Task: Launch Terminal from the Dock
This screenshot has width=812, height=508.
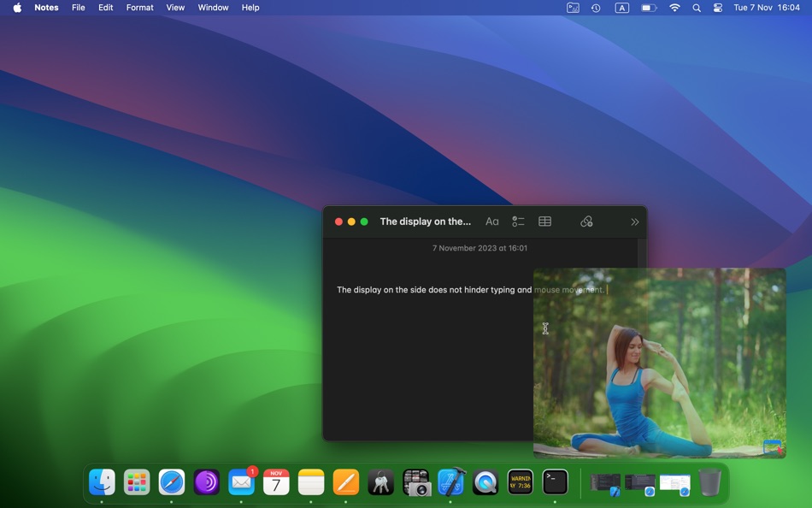Action: [x=556, y=482]
